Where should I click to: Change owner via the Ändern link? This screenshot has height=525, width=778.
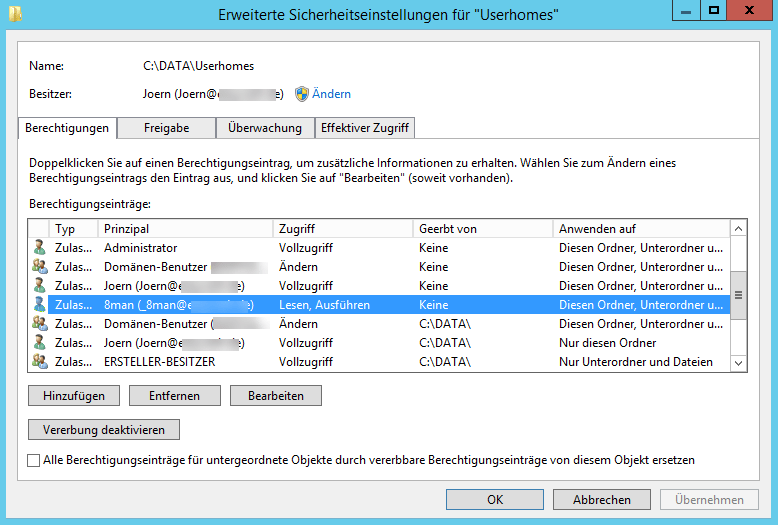pyautogui.click(x=331, y=94)
